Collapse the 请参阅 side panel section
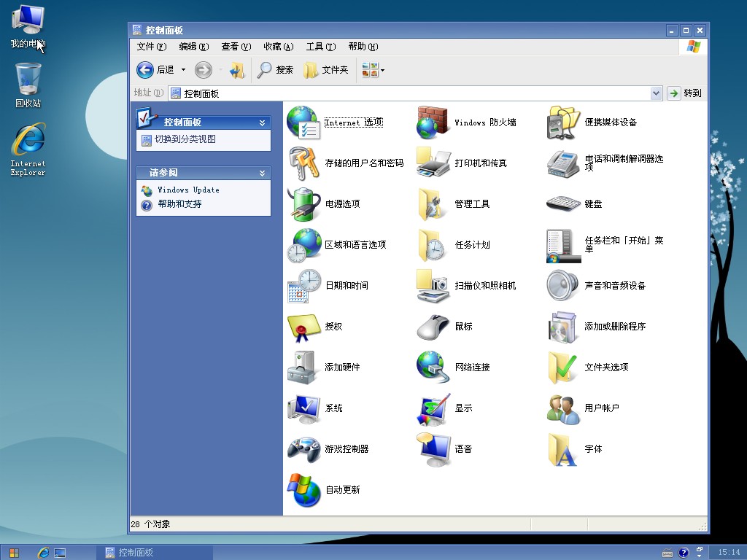The height and width of the screenshot is (560, 747). point(262,173)
